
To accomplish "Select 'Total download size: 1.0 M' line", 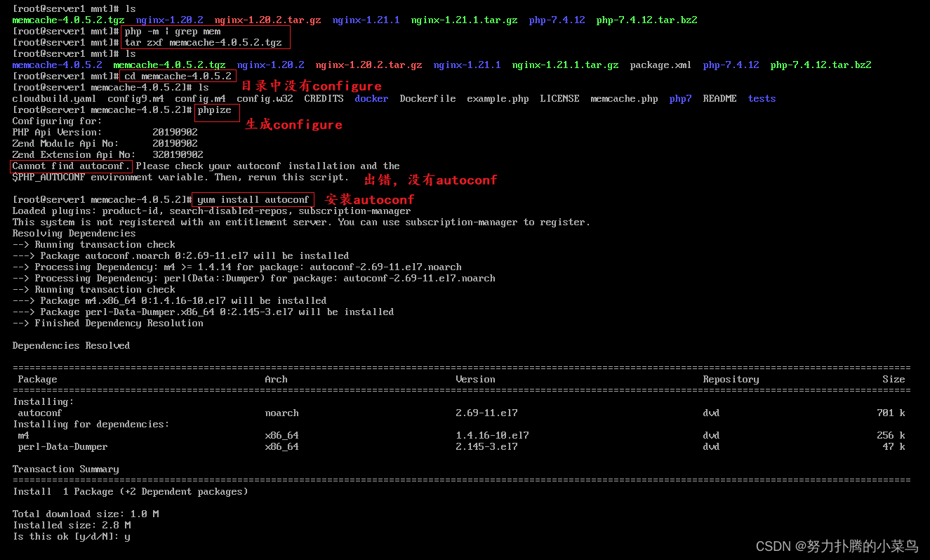I will click(85, 514).
